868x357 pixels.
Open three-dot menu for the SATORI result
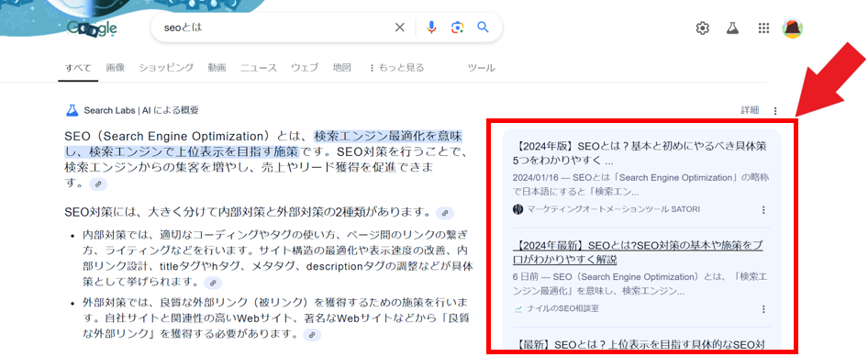point(763,210)
